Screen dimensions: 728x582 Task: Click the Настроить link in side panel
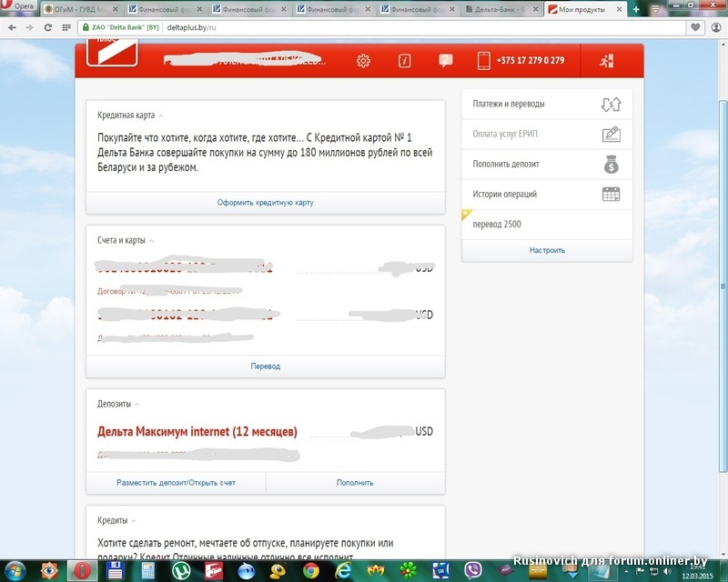pos(547,250)
